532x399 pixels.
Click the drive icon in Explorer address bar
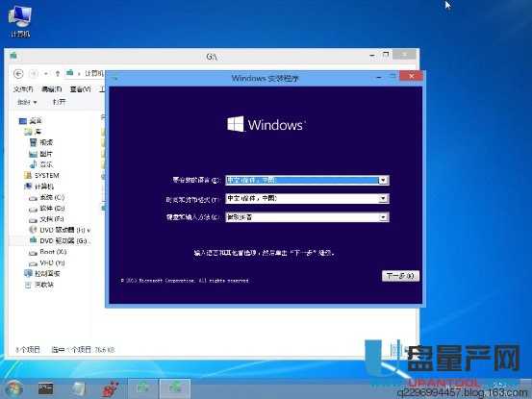coord(70,73)
